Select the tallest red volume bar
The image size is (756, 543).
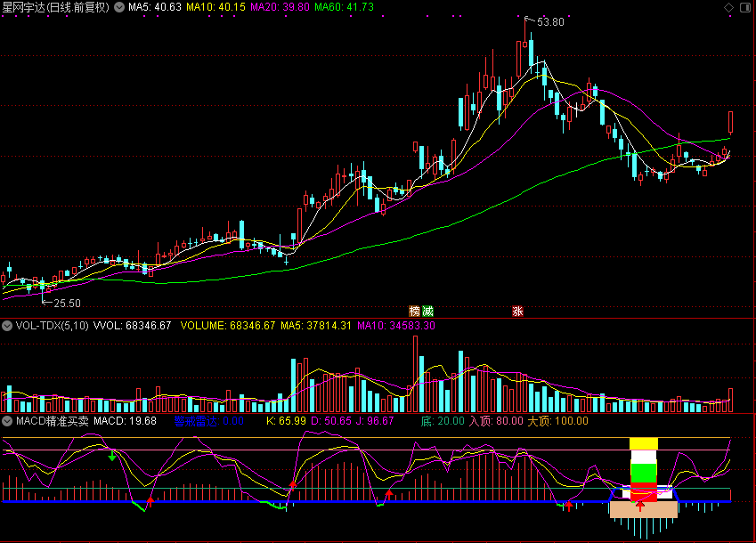point(415,374)
